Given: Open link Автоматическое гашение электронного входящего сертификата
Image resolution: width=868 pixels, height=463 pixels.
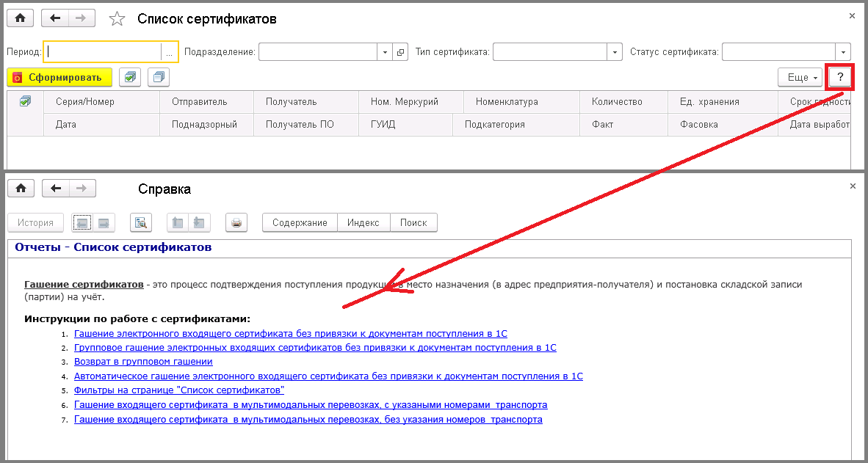Looking at the screenshot, I should [x=328, y=376].
